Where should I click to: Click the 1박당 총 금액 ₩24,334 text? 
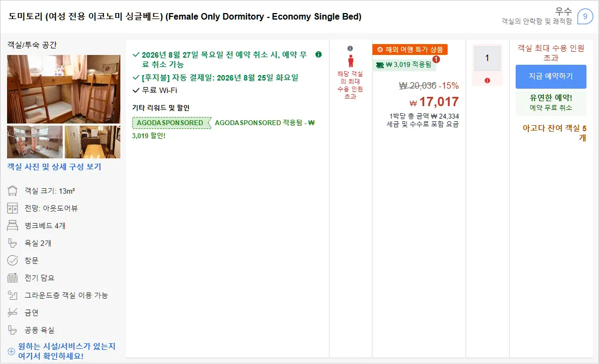click(x=424, y=116)
